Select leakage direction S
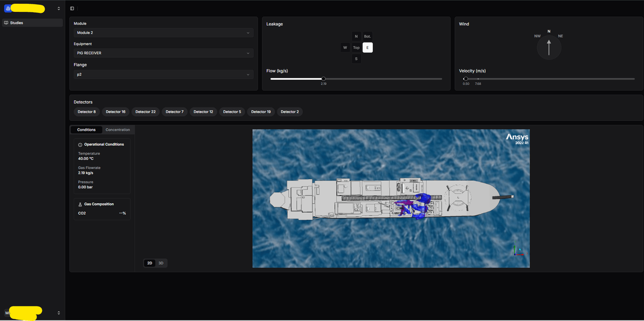 (x=356, y=59)
